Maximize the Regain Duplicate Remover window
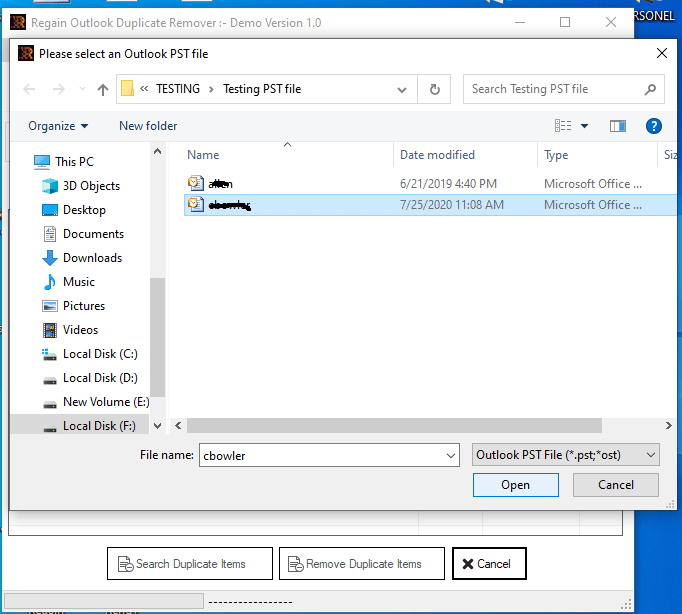 (565, 22)
